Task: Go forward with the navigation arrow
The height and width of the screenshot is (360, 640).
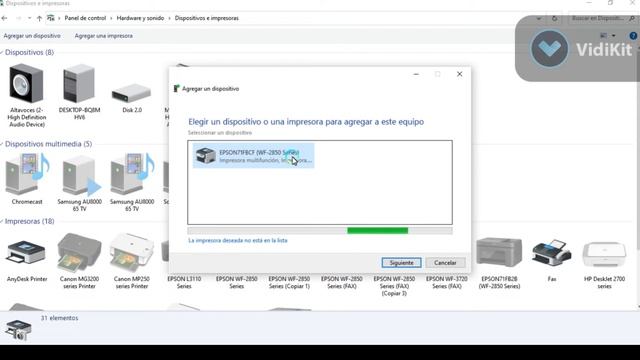Action: click(x=18, y=18)
